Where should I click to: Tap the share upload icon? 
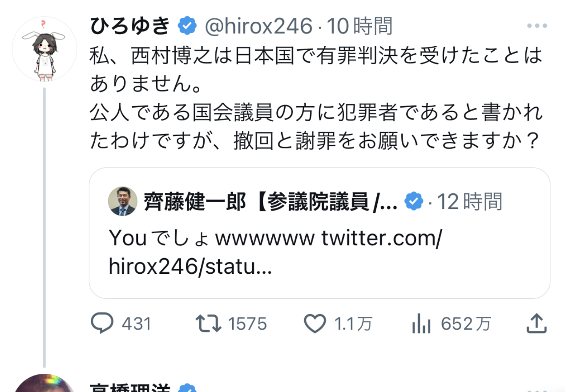(536, 323)
